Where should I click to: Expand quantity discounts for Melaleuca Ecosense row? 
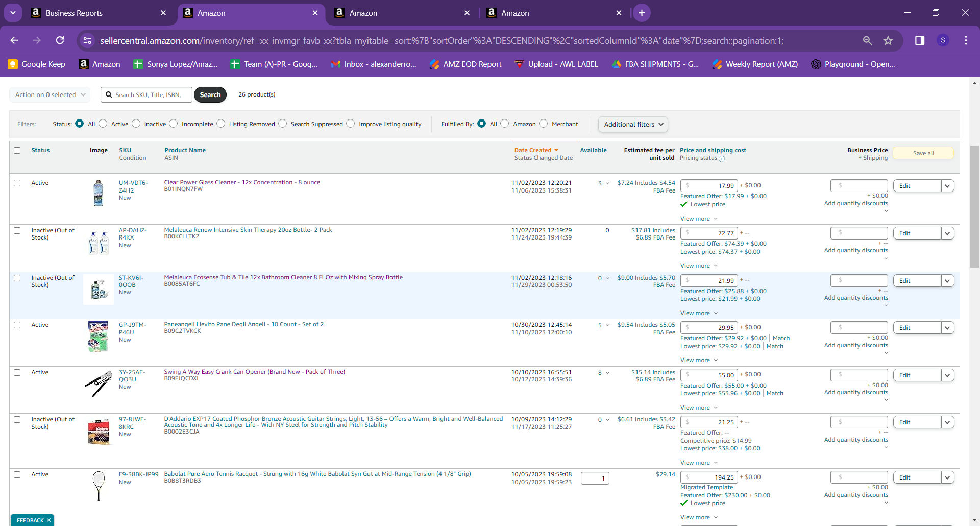tap(886, 305)
